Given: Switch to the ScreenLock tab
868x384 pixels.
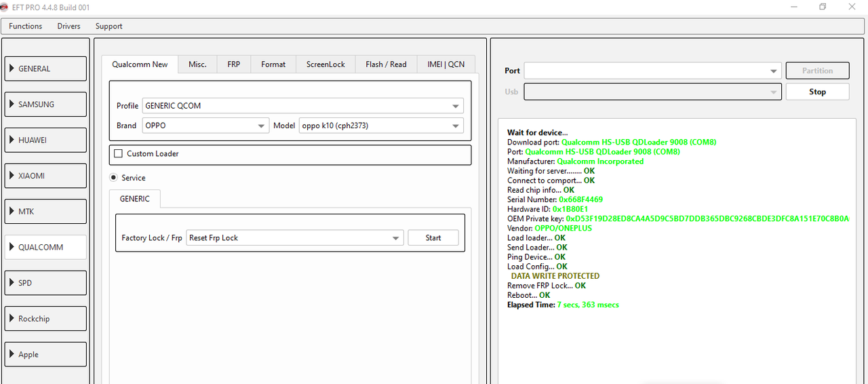Looking at the screenshot, I should click(325, 64).
